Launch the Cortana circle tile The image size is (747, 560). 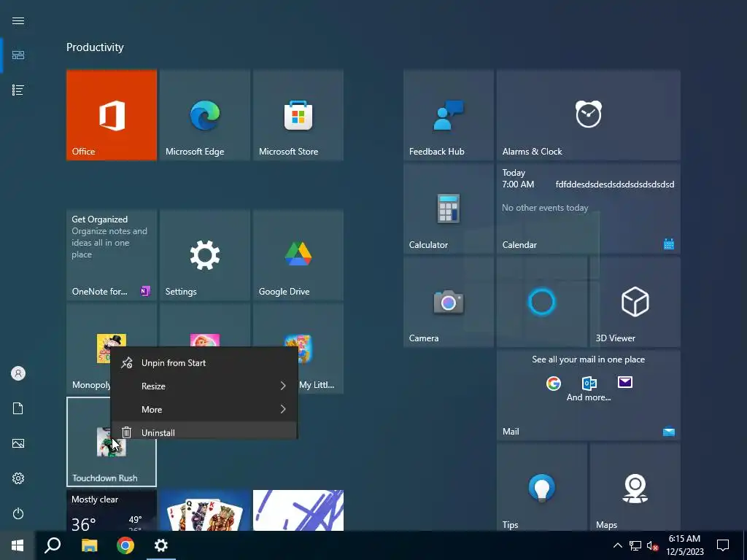pos(542,301)
